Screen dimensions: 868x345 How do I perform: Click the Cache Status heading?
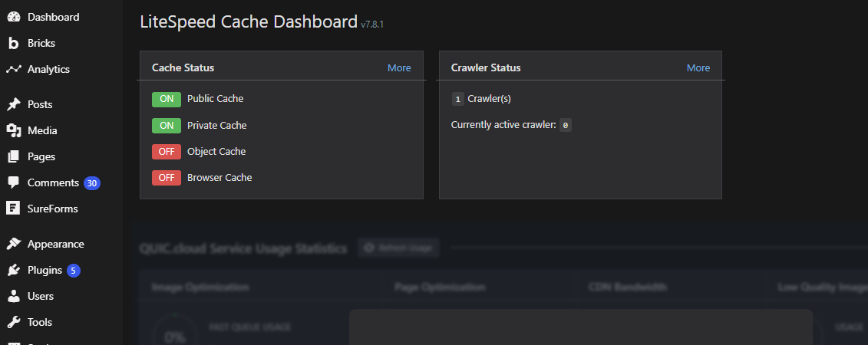[x=183, y=67]
